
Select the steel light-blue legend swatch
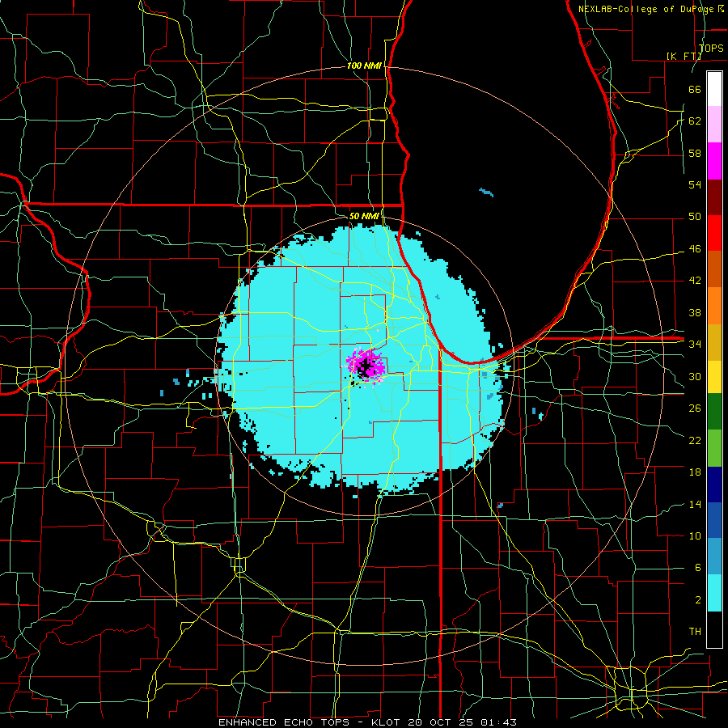714,557
